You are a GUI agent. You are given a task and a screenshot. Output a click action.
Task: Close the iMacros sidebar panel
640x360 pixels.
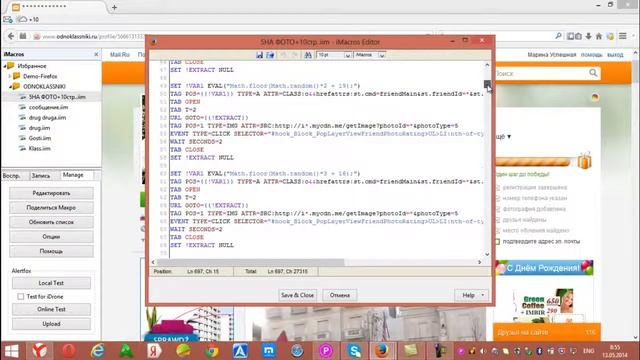[x=96, y=54]
